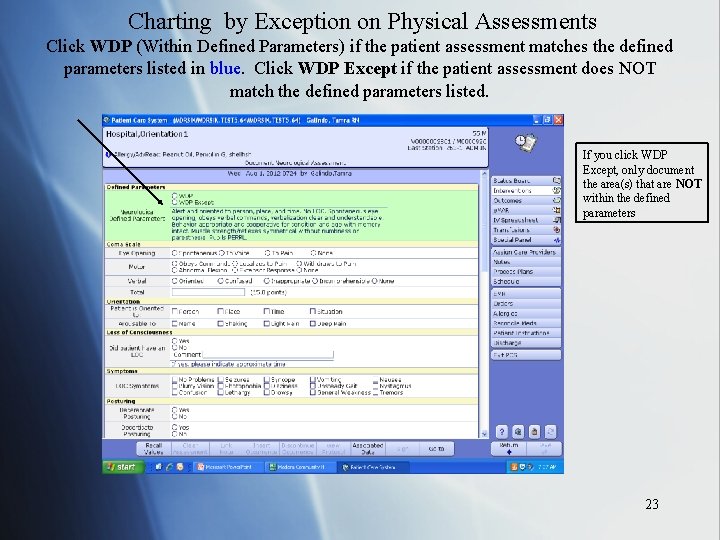Check the Lethargy symptom checkbox

[x=220, y=393]
